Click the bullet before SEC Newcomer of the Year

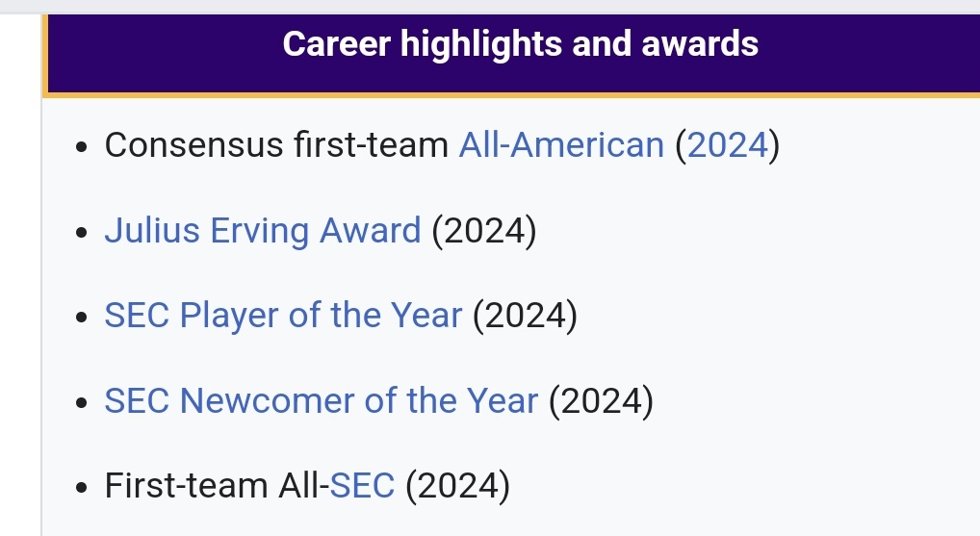pos(81,403)
